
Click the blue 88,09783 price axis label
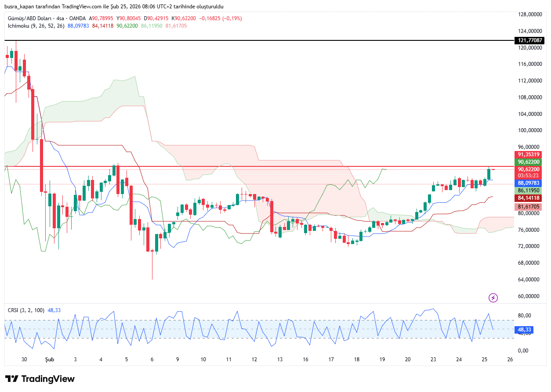[x=529, y=183]
